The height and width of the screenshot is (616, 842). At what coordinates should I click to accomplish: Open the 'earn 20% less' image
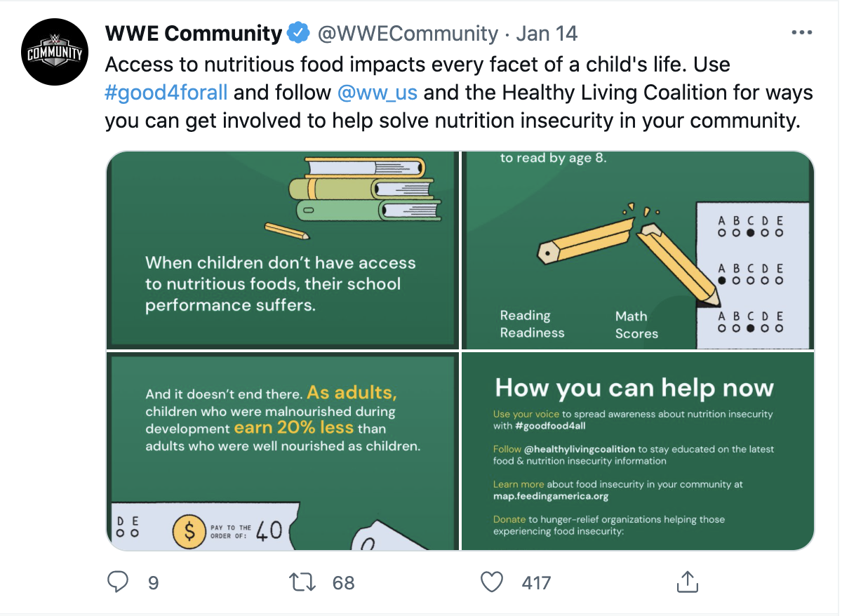[282, 451]
